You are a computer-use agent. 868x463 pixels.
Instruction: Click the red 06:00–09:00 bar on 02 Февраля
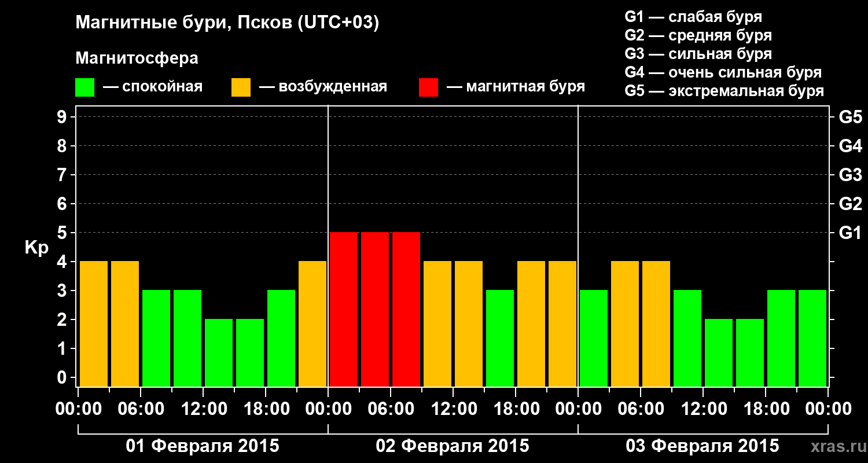(406, 310)
